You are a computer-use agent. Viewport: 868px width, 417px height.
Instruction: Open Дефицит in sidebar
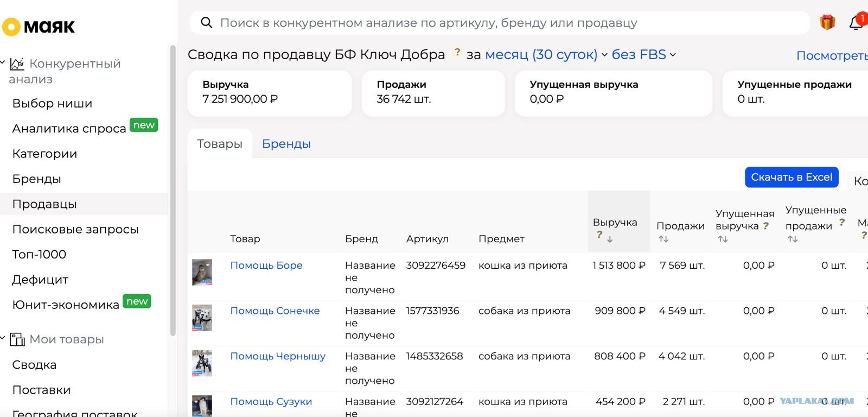tap(40, 280)
